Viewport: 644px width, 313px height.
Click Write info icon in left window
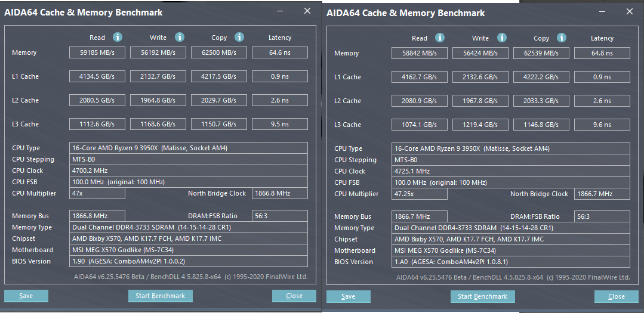[180, 38]
